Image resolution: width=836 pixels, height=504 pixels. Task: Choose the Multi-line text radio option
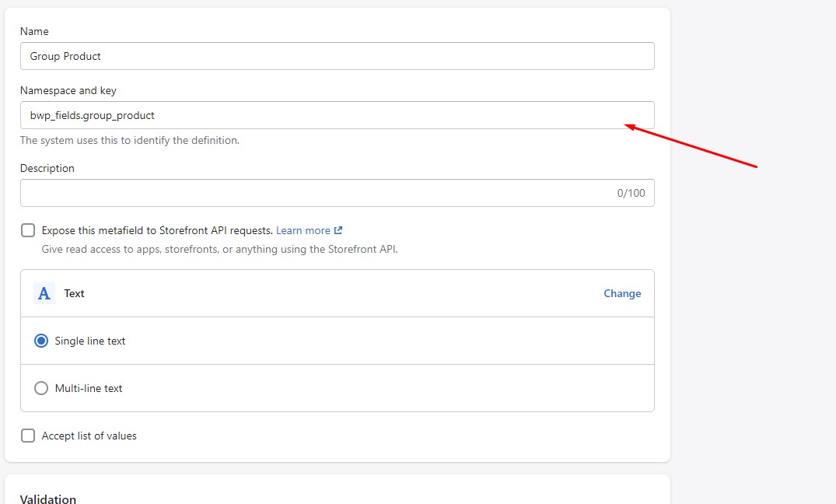tap(41, 388)
